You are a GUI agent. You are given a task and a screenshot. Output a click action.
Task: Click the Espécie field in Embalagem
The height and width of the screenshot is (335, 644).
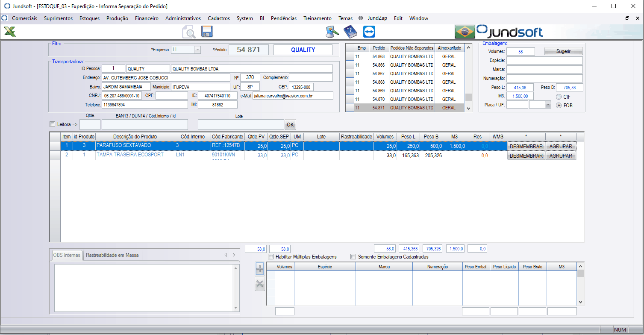[544, 60]
